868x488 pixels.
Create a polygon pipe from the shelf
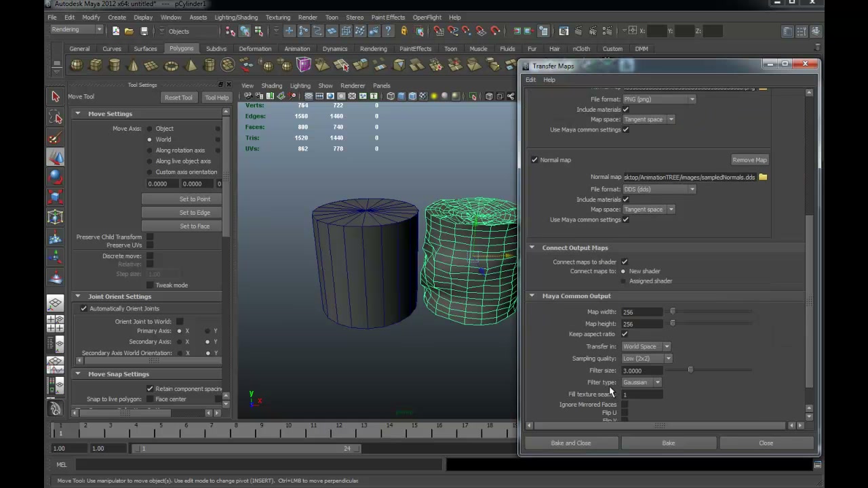[x=210, y=66]
